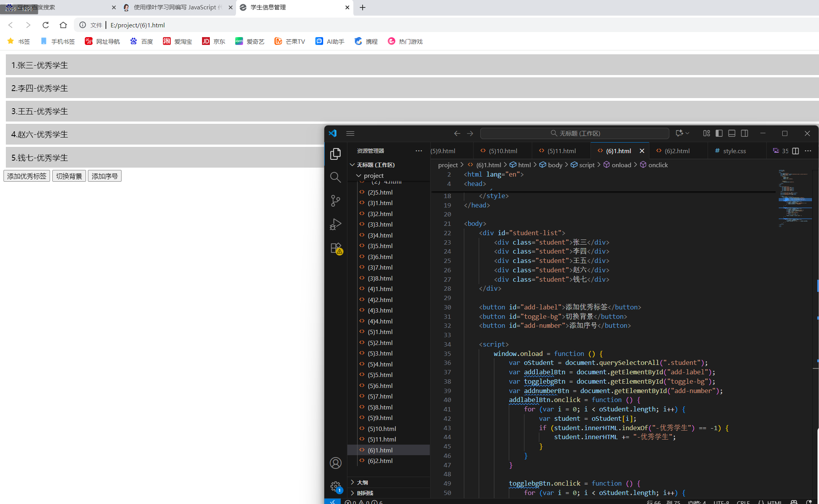Open the VS Code Search view
The width and height of the screenshot is (819, 504).
(x=335, y=177)
